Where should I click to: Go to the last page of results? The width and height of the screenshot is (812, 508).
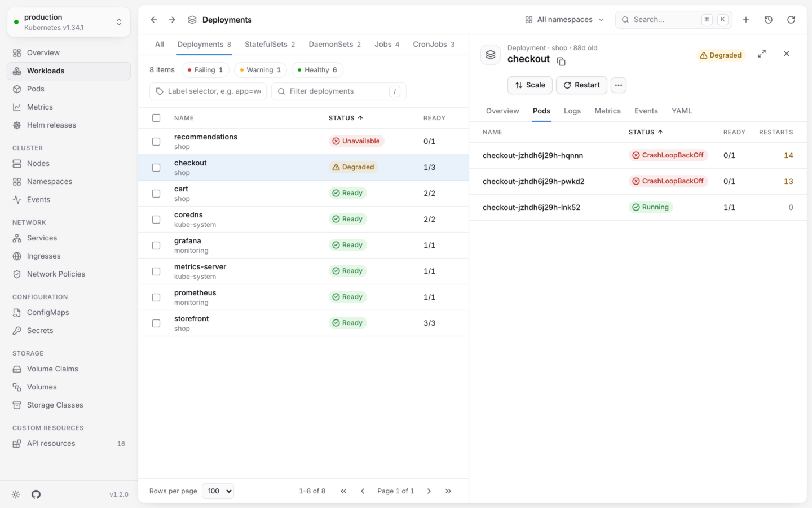click(448, 491)
